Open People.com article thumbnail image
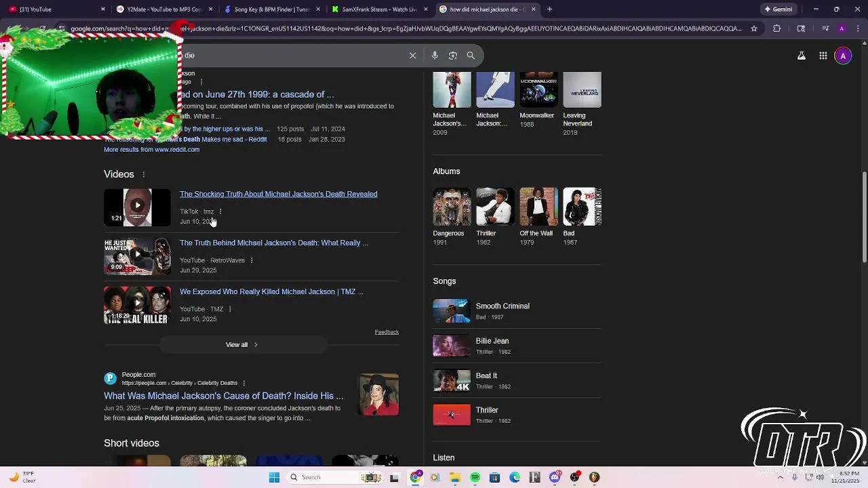Viewport: 868px width, 488px height. pos(379,394)
